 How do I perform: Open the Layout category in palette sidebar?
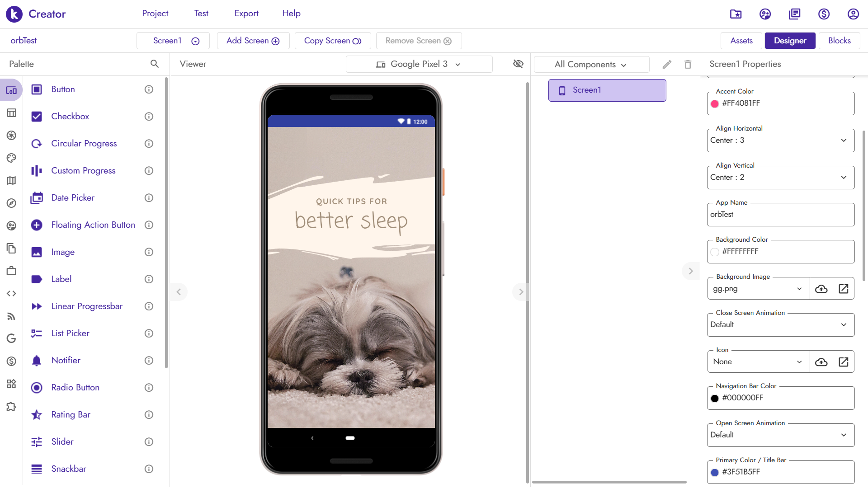coord(11,113)
